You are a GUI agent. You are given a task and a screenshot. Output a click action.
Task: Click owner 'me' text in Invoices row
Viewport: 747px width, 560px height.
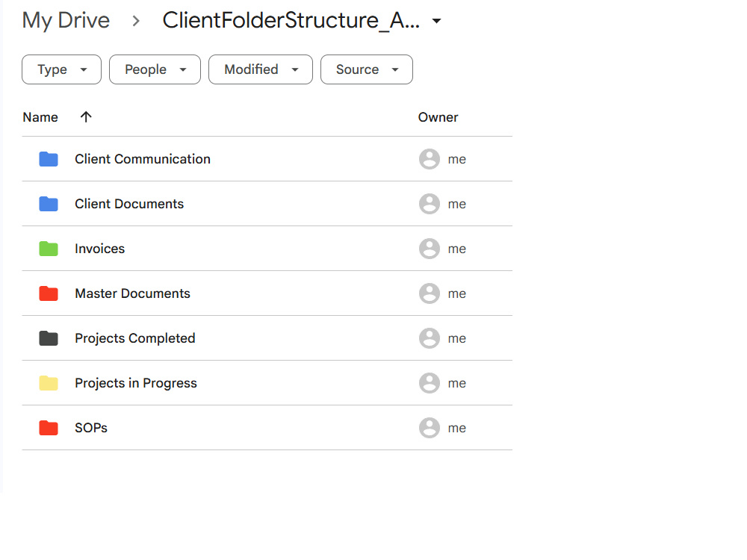pyautogui.click(x=457, y=249)
